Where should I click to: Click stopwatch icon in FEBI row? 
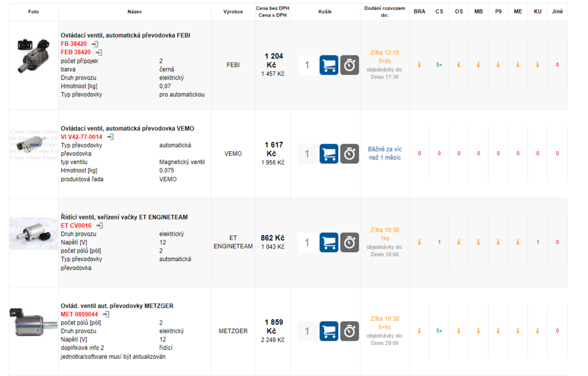click(x=349, y=65)
